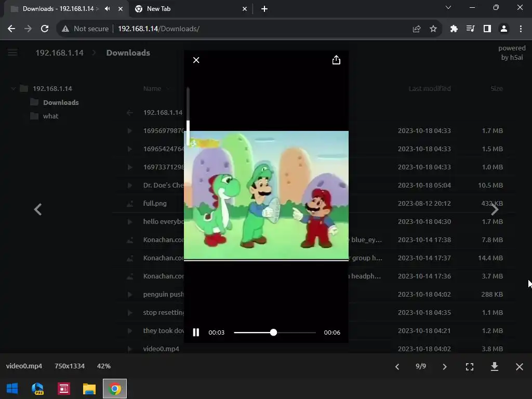Collapse the 192.168.1.14 tree node
This screenshot has width=532, height=399.
pyautogui.click(x=13, y=89)
